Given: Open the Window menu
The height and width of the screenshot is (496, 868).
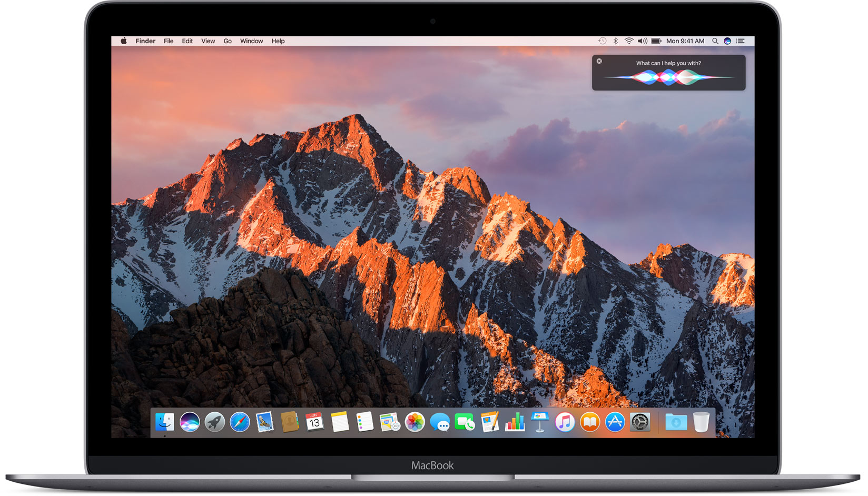Looking at the screenshot, I should [252, 41].
